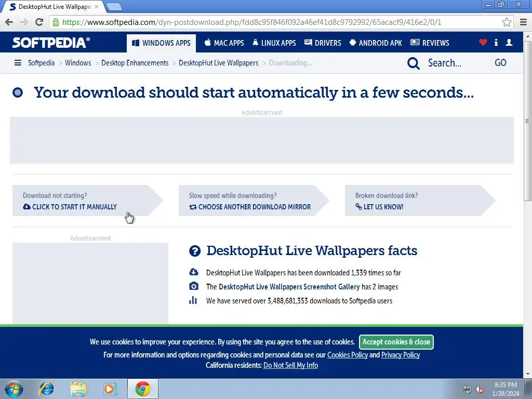Bookmark page with the star icon
Screen dimensions: 532x399
point(507,22)
